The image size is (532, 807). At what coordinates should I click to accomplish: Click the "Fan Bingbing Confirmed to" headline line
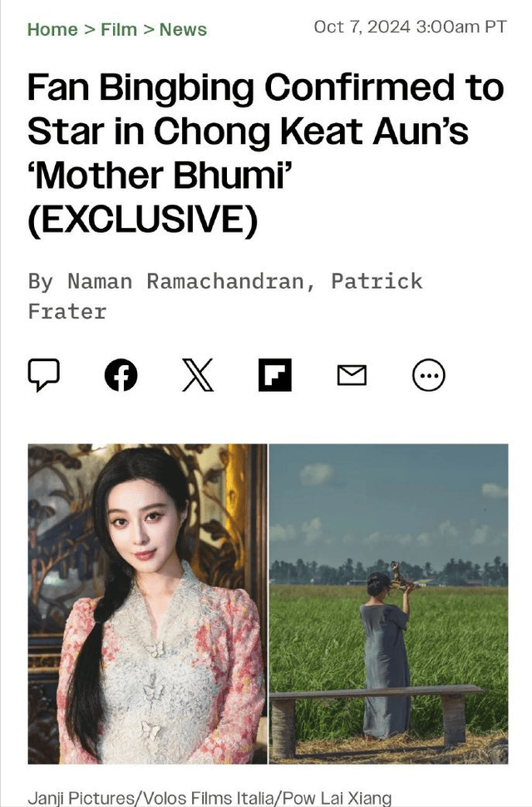click(x=266, y=87)
